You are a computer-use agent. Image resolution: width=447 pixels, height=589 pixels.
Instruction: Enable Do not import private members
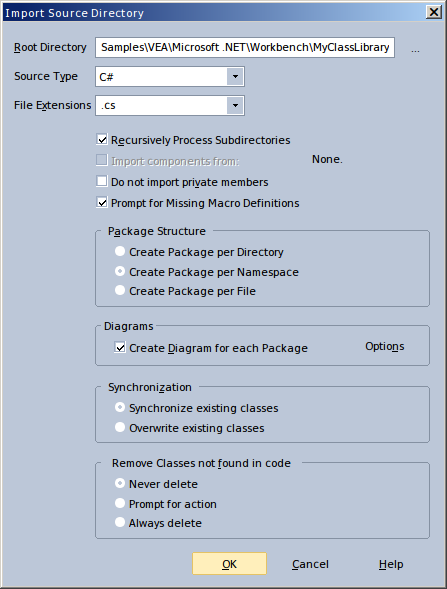tap(102, 181)
